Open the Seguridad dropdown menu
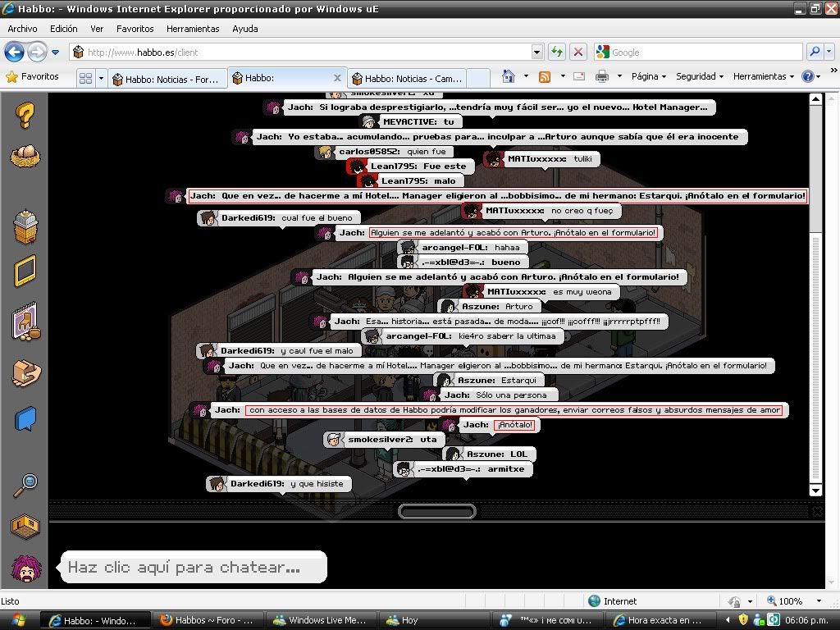Viewport: 840px width, 630px height. click(699, 76)
